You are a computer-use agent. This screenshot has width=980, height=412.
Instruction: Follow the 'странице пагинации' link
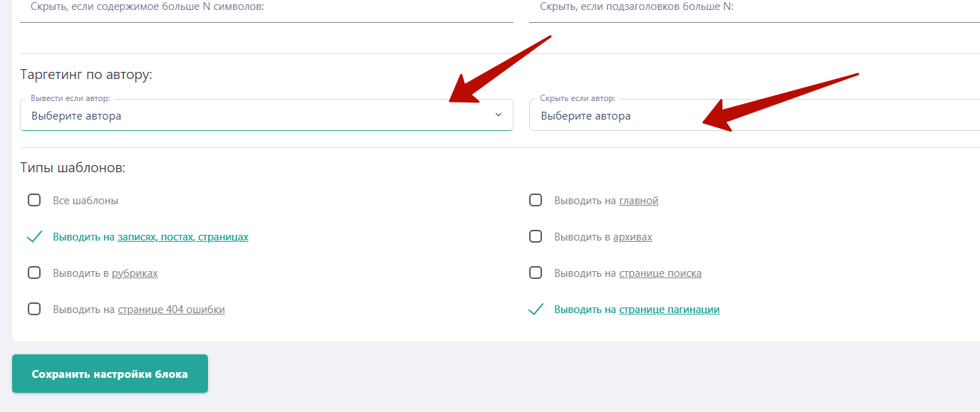coord(669,310)
